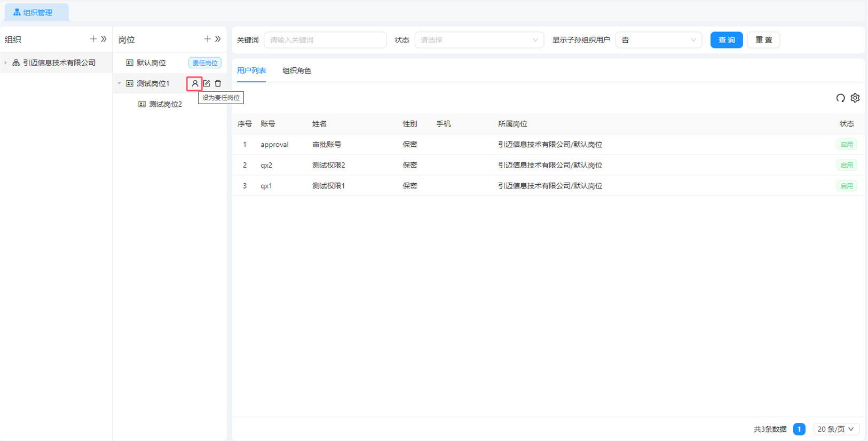Image resolution: width=868 pixels, height=441 pixels.
Task: Click the 重置 button
Action: 763,40
